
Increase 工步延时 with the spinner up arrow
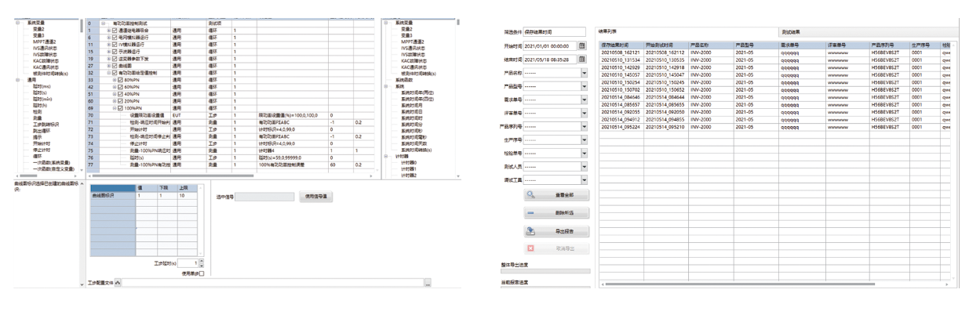click(201, 261)
